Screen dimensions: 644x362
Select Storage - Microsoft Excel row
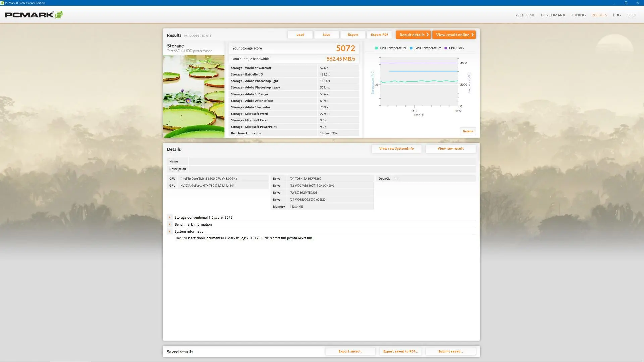click(294, 120)
